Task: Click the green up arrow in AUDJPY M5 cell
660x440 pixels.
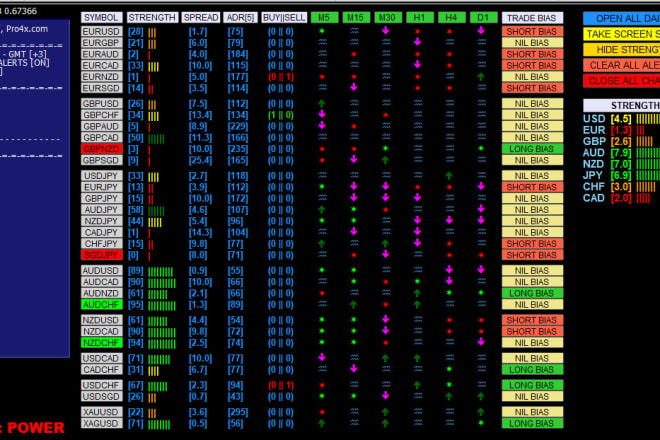Action: click(x=322, y=210)
